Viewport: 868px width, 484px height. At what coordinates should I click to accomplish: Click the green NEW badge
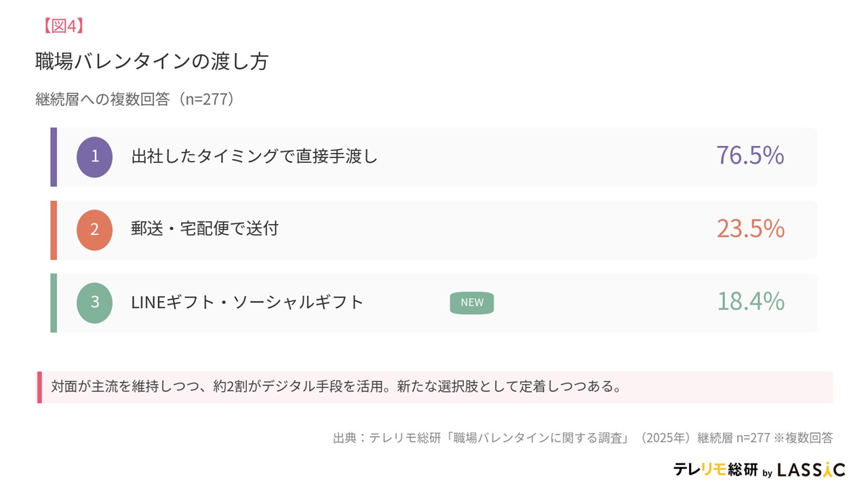[472, 303]
